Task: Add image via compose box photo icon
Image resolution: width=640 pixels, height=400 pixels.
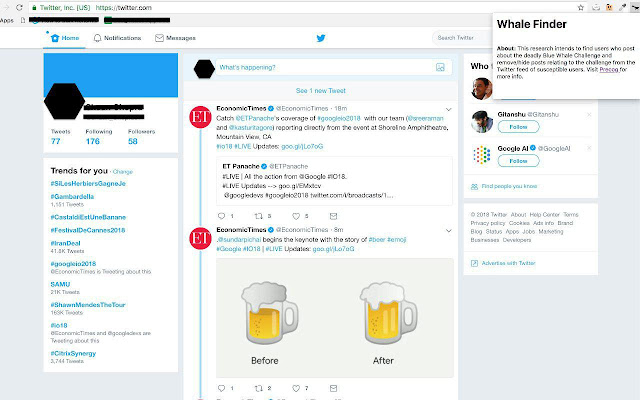Action: (440, 67)
